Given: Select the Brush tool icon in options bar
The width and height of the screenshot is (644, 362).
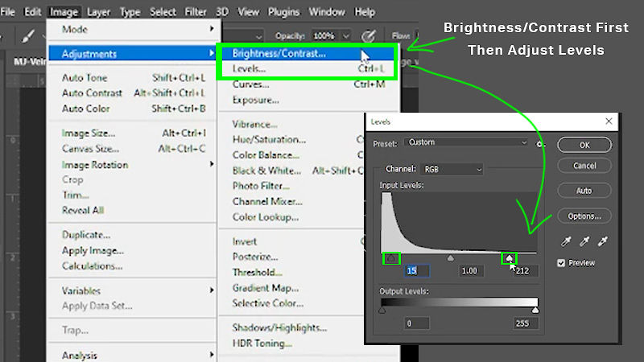Looking at the screenshot, I should (x=27, y=36).
